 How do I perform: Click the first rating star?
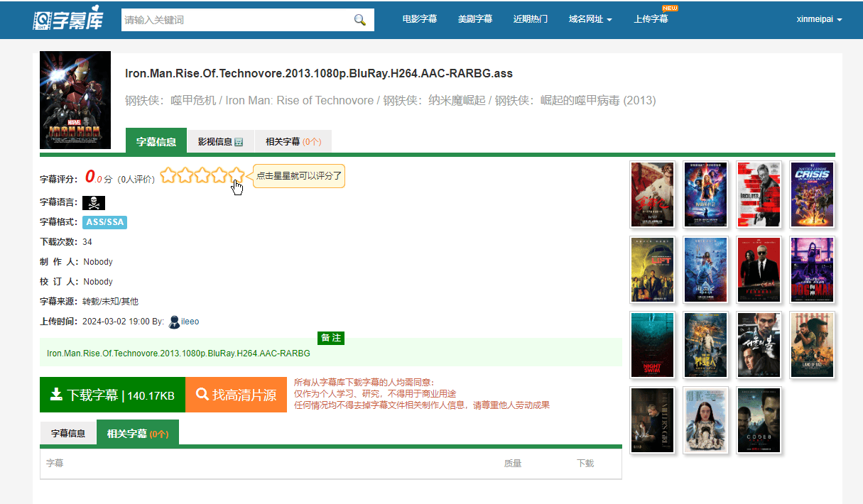(168, 175)
